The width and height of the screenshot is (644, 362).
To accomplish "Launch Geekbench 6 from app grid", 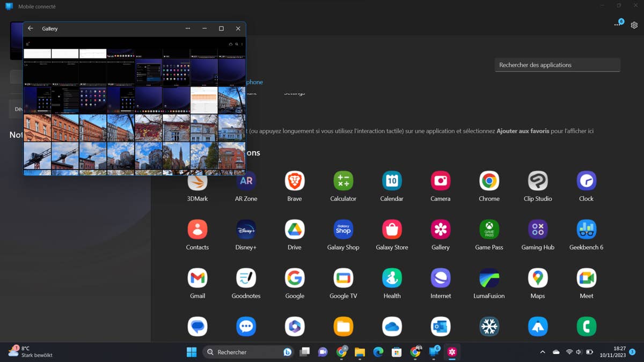I will point(586,230).
